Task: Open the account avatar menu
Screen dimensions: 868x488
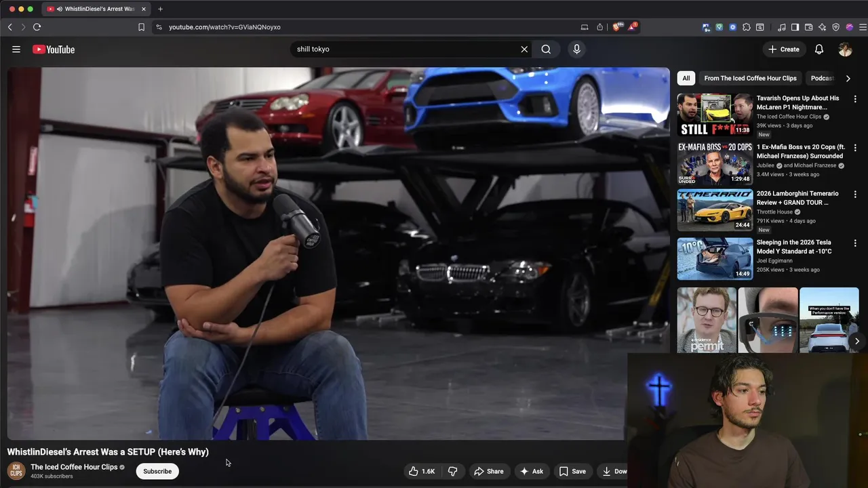Action: [845, 49]
